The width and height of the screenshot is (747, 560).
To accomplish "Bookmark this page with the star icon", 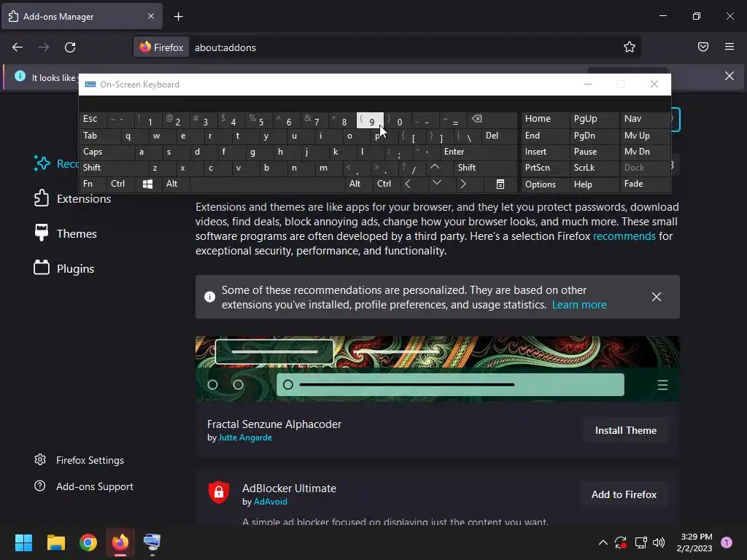I will coord(630,47).
